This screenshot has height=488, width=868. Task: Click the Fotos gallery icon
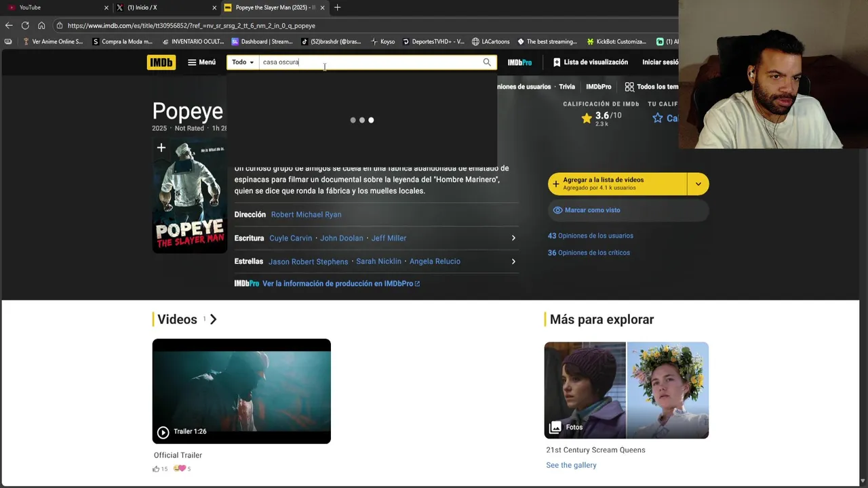point(555,427)
